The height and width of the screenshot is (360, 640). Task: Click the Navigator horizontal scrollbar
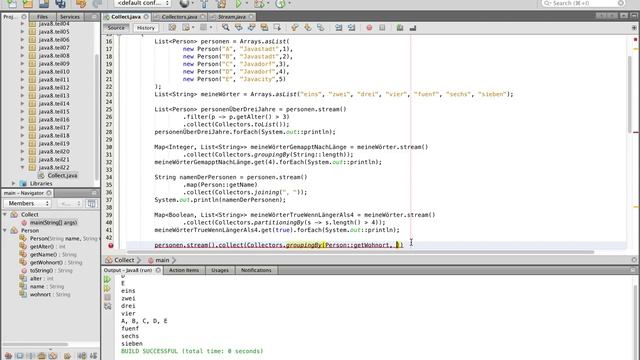pos(35,344)
